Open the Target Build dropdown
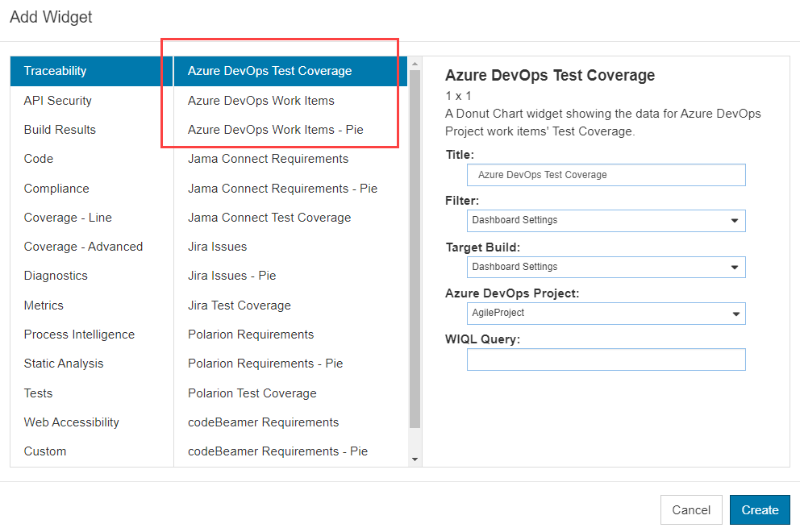This screenshot has width=800, height=532. (606, 268)
